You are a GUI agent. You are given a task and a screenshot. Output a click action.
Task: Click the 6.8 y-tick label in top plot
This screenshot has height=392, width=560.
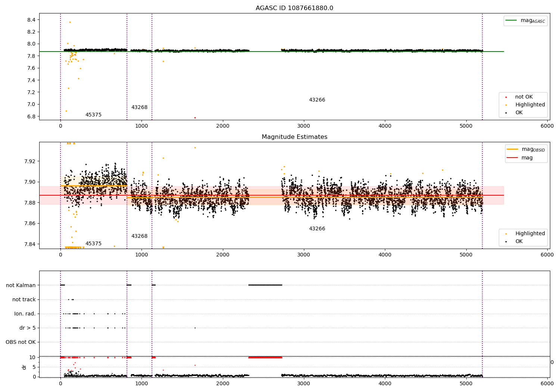pos(32,116)
